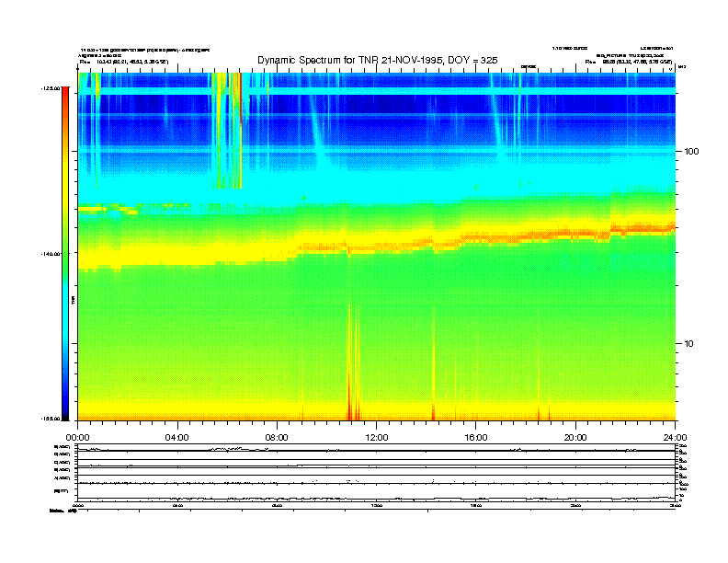Click the 20:00 time axis label
The image size is (728, 563).
(x=575, y=438)
